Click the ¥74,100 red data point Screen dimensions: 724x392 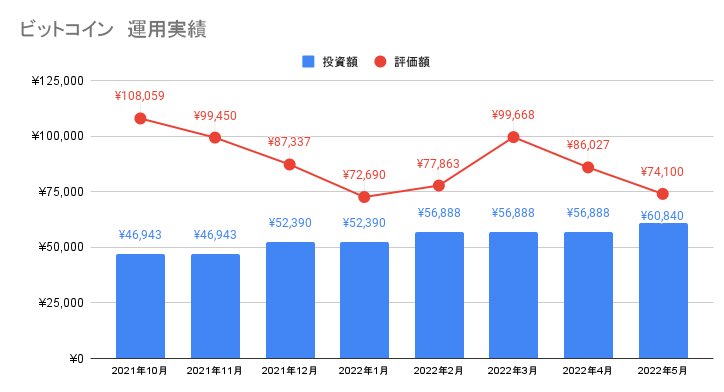click(663, 194)
